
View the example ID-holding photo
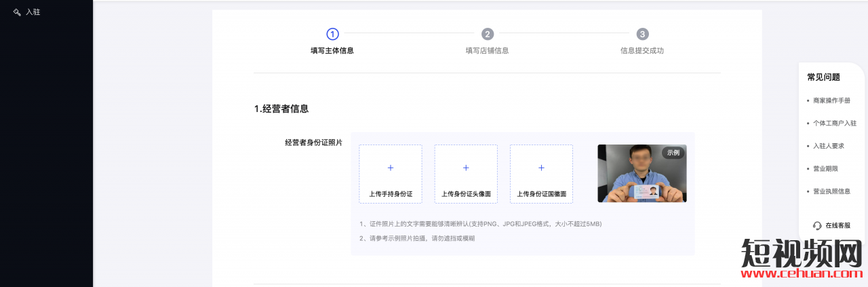pyautogui.click(x=642, y=174)
